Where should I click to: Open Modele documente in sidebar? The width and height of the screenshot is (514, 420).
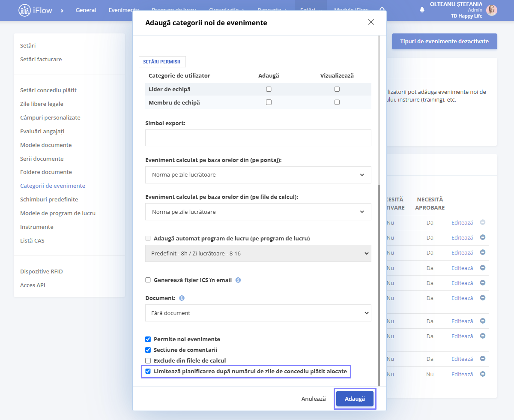tap(46, 145)
